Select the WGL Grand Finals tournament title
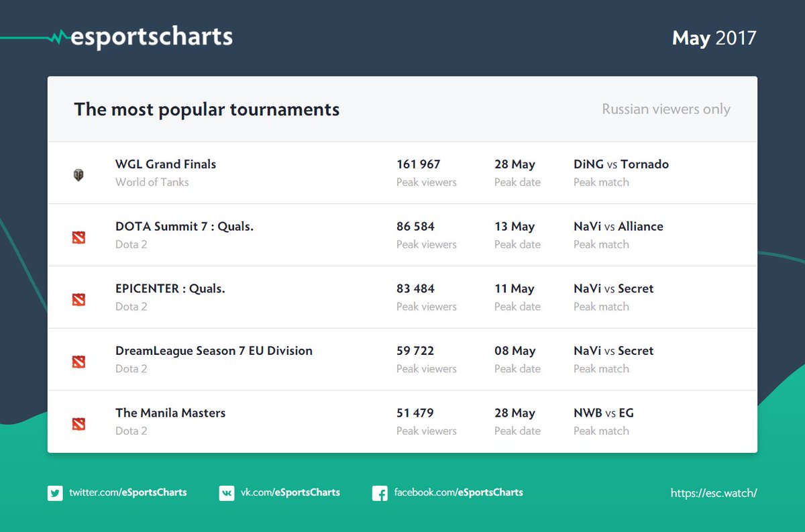Viewport: 805px width, 532px height. tap(166, 164)
